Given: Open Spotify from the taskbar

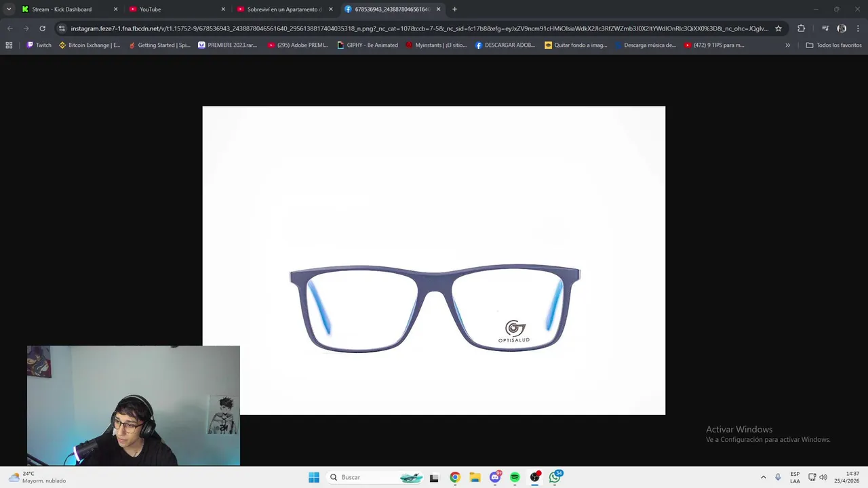Looking at the screenshot, I should pos(515,477).
